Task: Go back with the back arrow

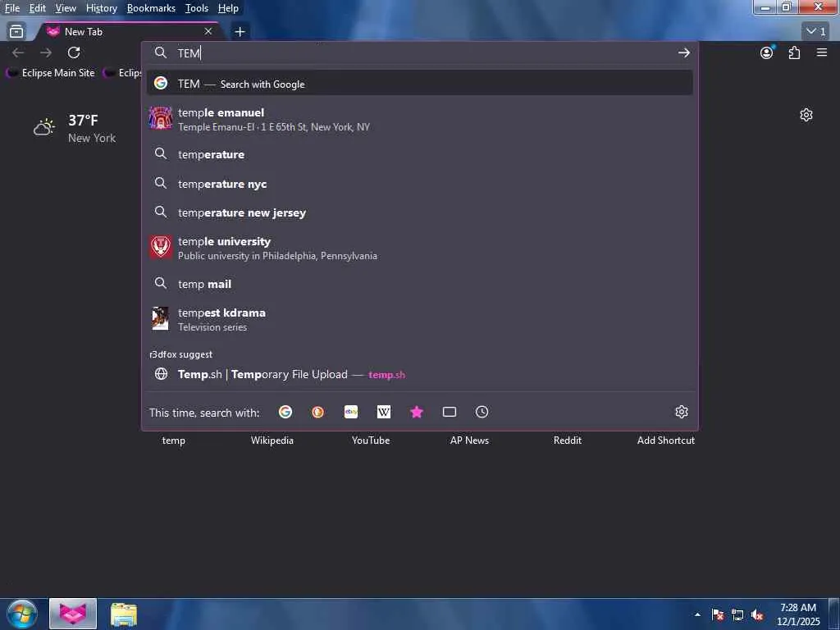Action: [x=18, y=52]
